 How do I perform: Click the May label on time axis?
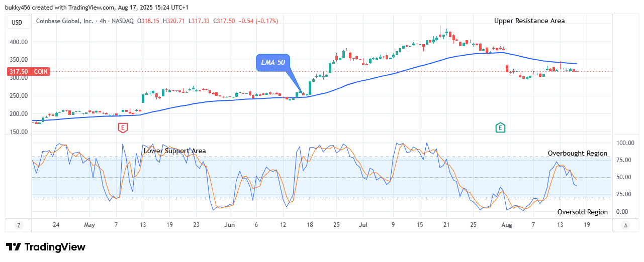[x=89, y=225]
